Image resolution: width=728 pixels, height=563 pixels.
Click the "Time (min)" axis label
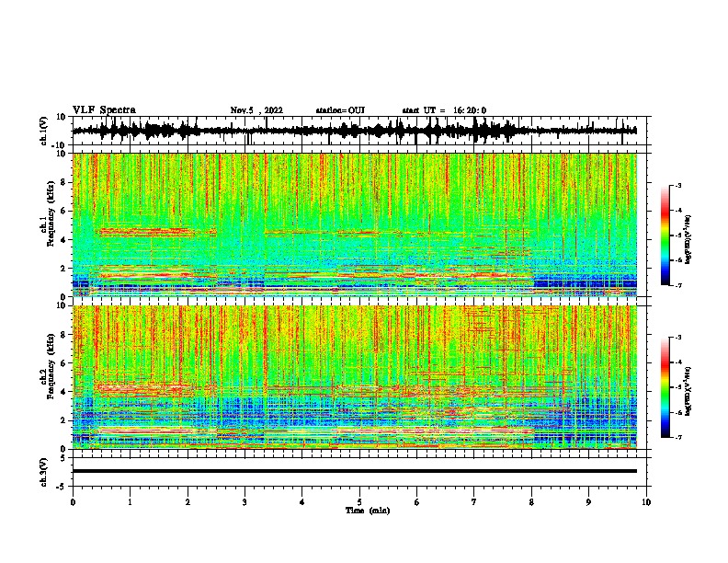pos(368,511)
